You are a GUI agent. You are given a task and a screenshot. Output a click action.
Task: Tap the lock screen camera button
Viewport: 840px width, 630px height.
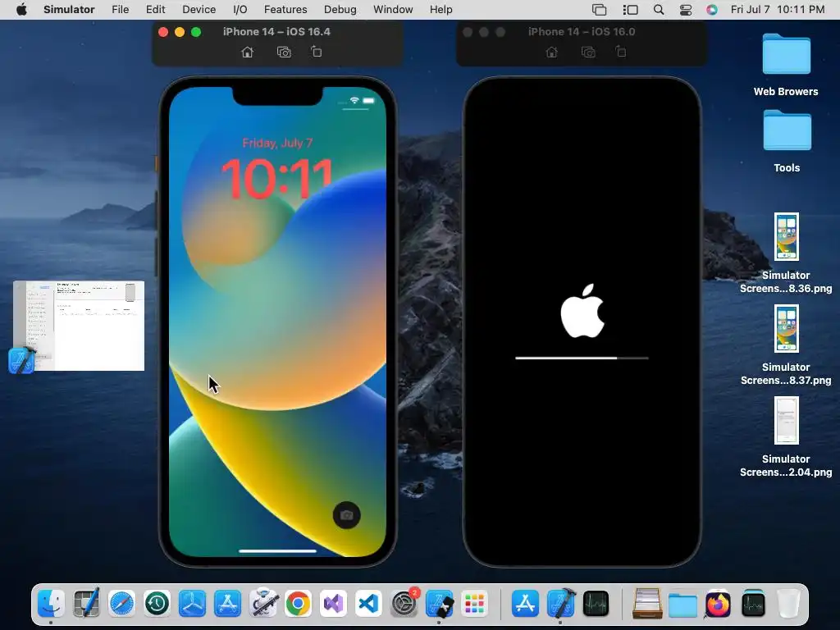[347, 515]
